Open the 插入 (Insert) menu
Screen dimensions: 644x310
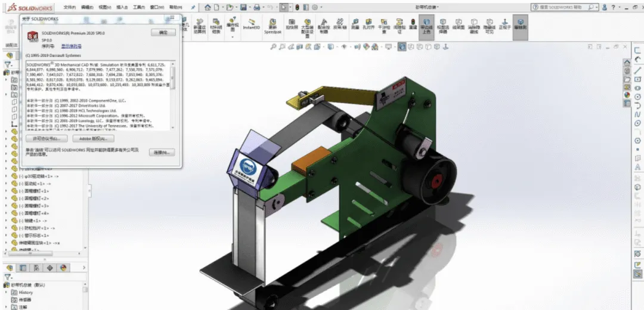point(122,7)
